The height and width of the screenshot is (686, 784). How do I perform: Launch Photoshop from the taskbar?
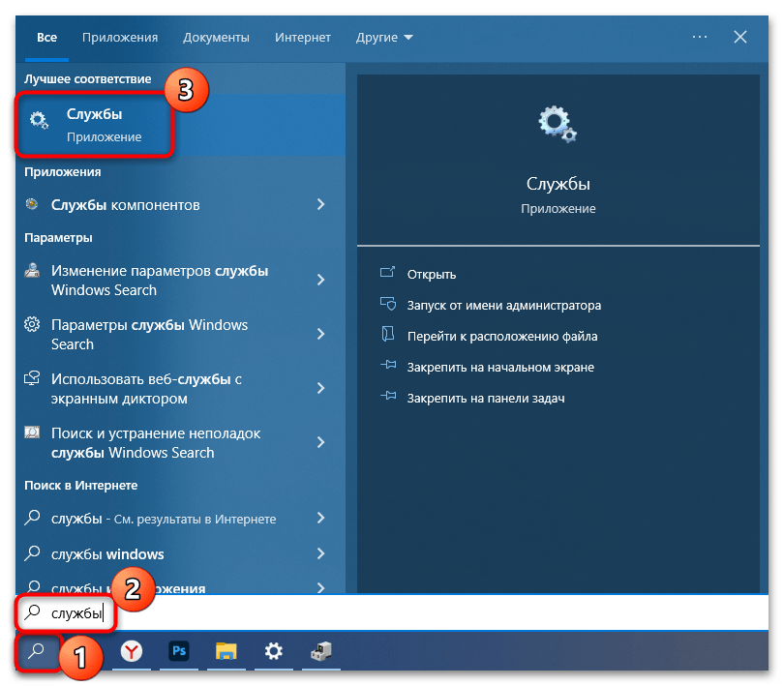click(x=179, y=651)
